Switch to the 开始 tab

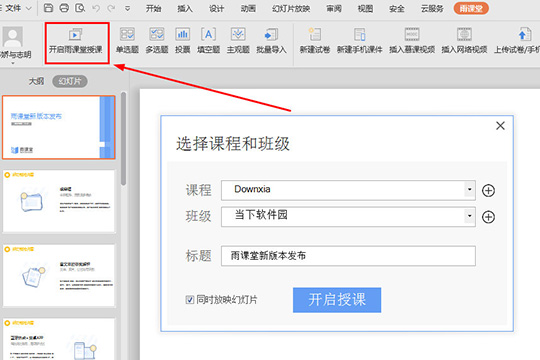[154, 8]
